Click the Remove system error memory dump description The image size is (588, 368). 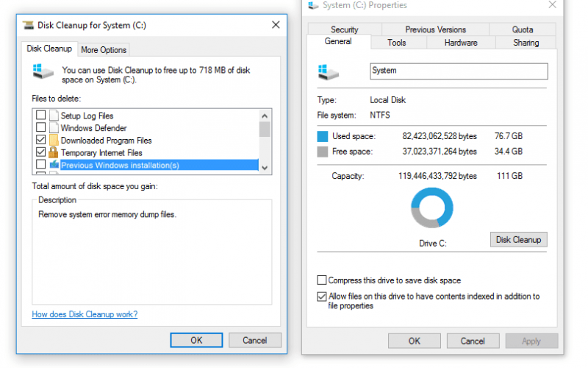click(107, 214)
